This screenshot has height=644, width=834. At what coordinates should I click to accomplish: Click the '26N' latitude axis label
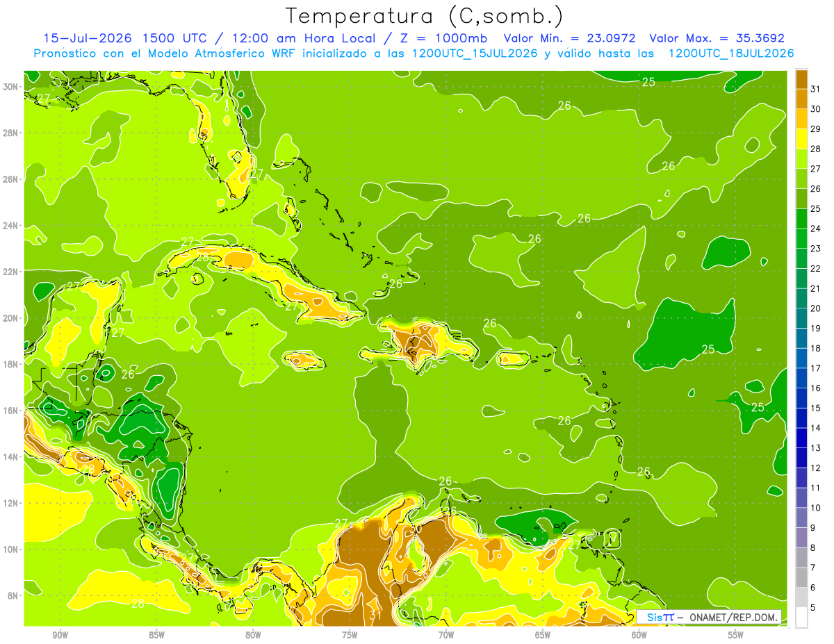click(x=12, y=179)
